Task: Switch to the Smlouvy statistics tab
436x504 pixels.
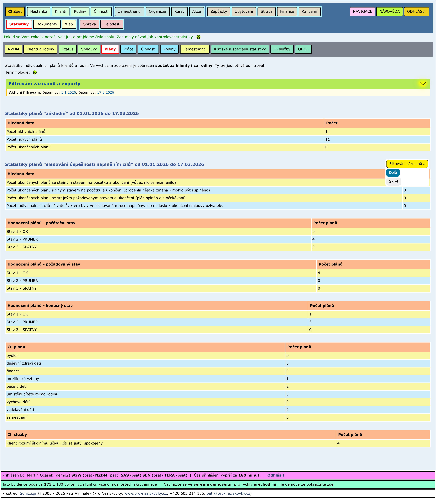Action: pos(89,49)
